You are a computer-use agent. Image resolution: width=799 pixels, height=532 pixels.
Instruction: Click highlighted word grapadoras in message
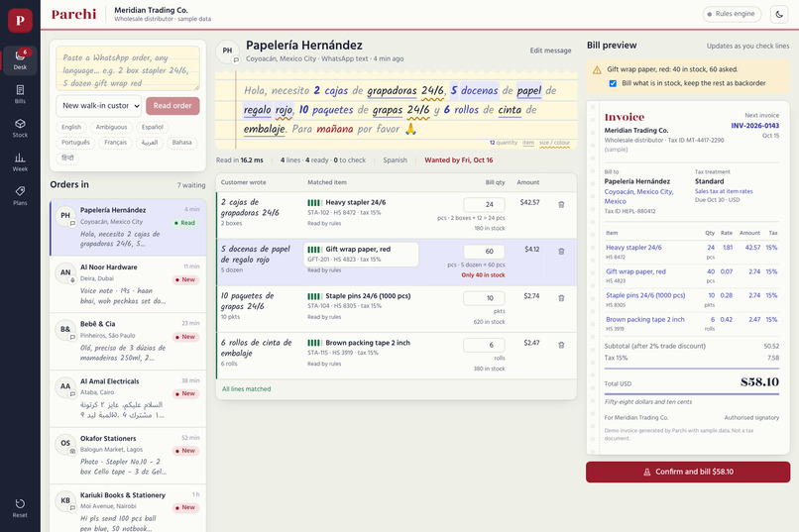point(392,90)
